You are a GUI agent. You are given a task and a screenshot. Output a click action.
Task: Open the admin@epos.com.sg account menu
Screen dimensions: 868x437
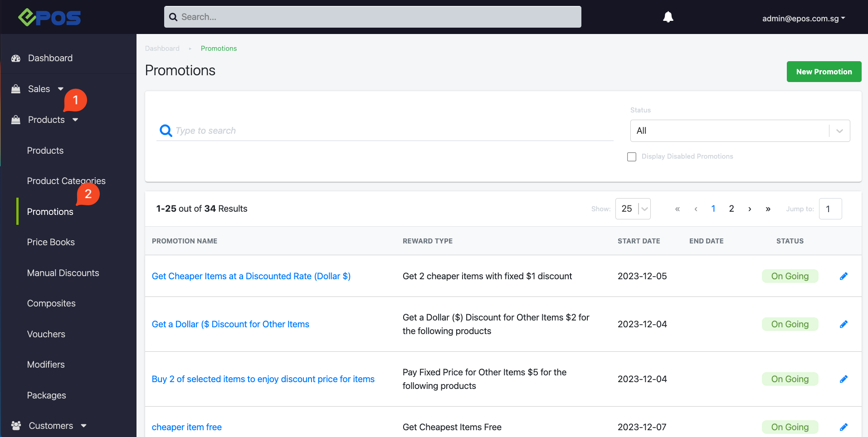804,19
